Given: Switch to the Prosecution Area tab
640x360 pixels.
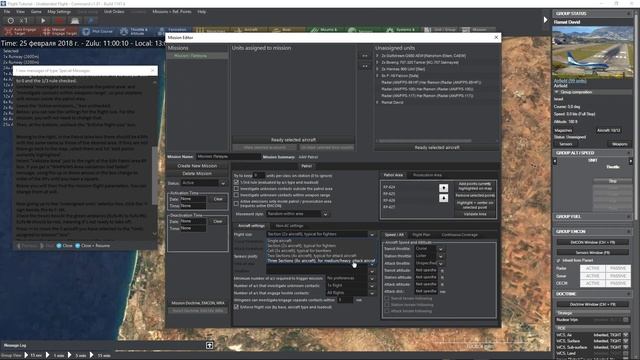Looking at the screenshot, I should [x=427, y=175].
